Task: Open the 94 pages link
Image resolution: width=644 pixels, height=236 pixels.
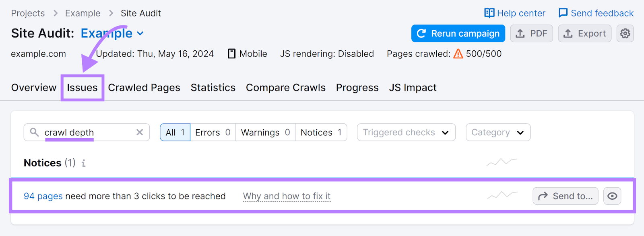Action: pos(43,196)
